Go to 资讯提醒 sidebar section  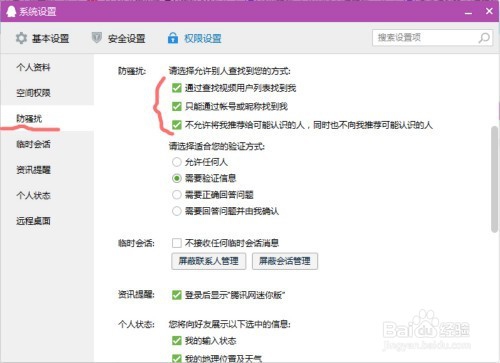(33, 170)
